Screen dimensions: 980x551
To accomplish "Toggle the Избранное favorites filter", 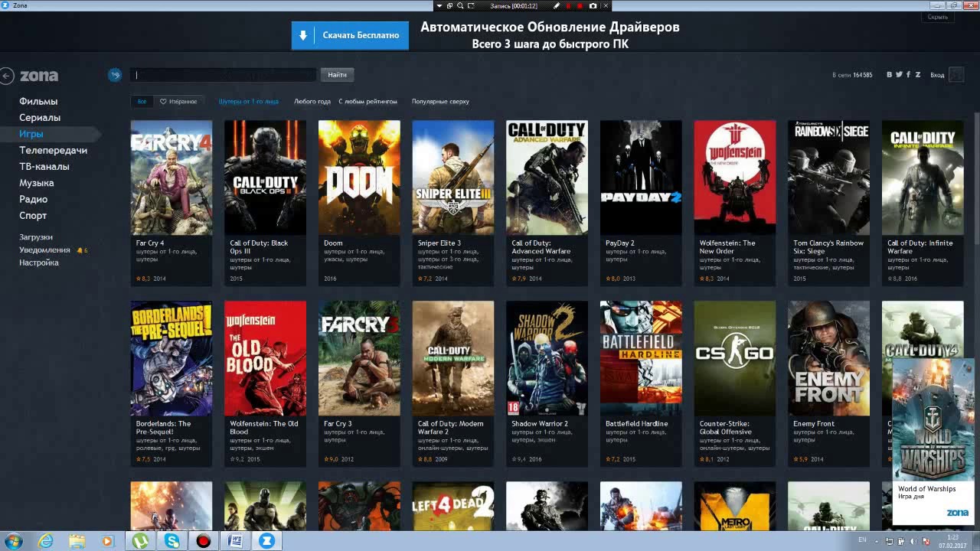I will click(x=178, y=101).
